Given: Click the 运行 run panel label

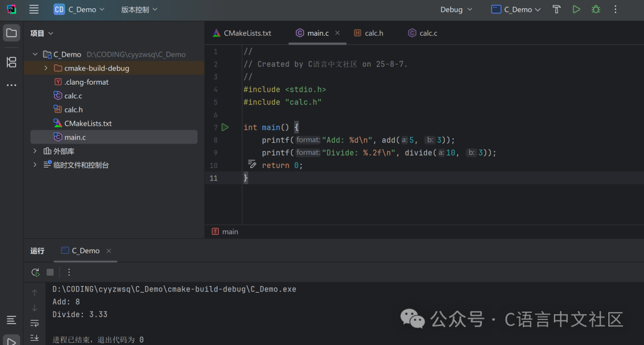Looking at the screenshot, I should pyautogui.click(x=38, y=251).
